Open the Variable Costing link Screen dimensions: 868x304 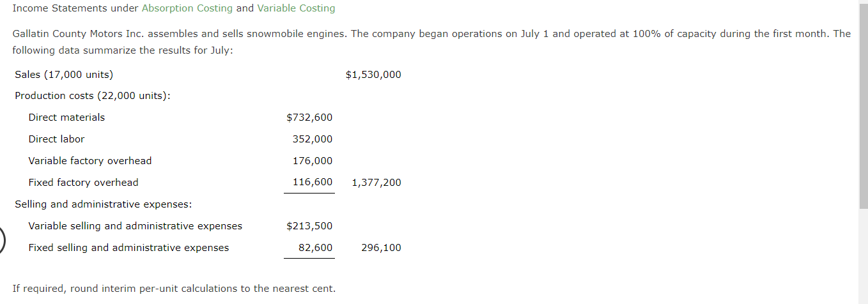pos(296,8)
